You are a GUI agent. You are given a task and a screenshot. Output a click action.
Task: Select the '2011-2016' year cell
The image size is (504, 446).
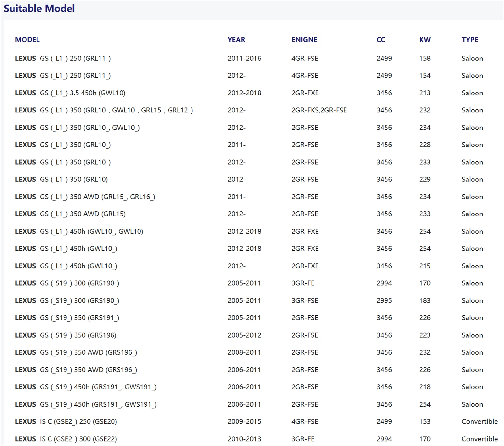244,59
